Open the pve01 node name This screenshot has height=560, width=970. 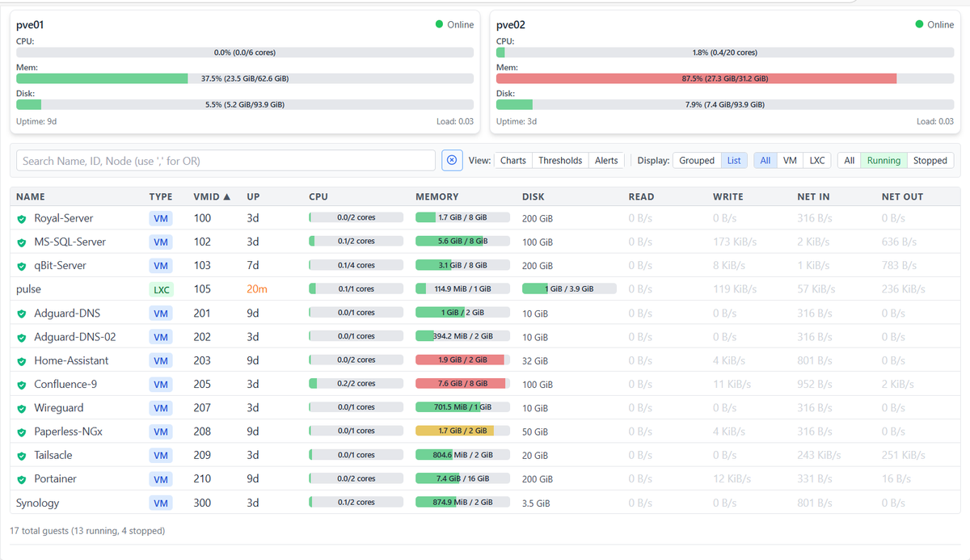point(30,25)
